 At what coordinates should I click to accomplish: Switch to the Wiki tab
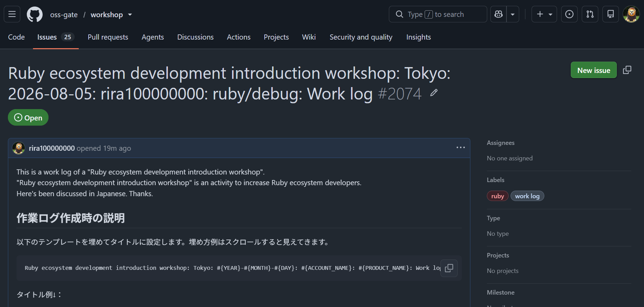coord(309,37)
